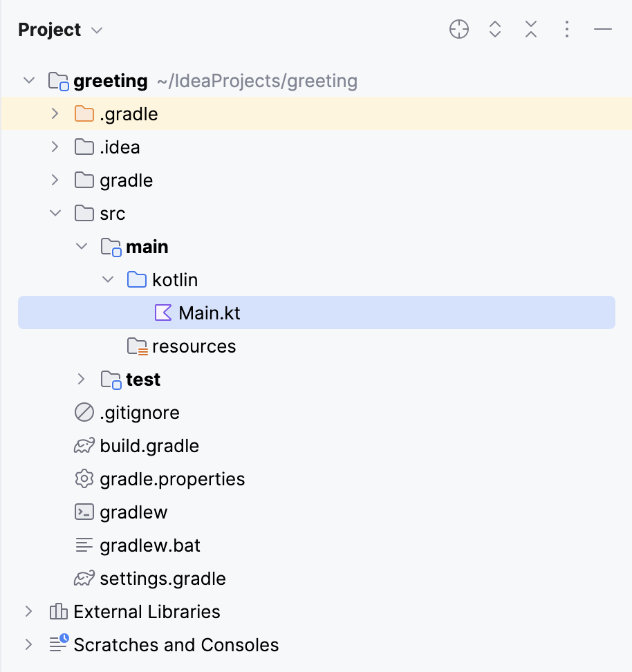Collapse the kotlin folder

tap(107, 279)
